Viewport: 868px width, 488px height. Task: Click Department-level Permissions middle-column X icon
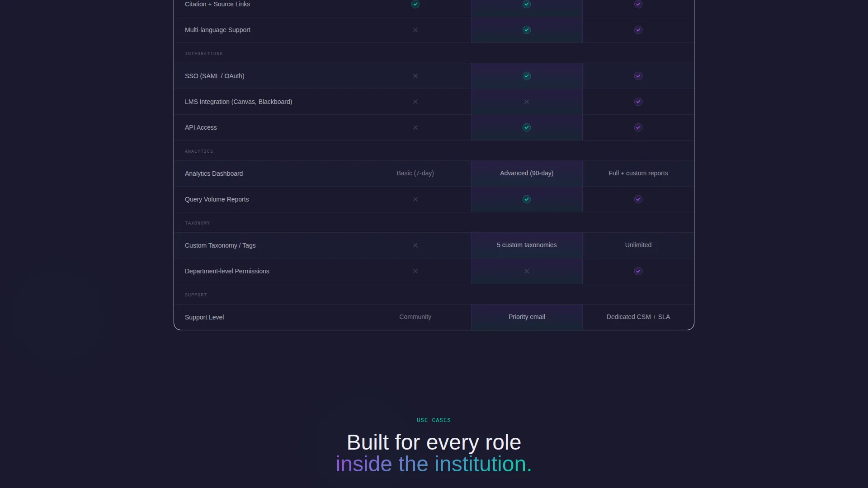(527, 271)
